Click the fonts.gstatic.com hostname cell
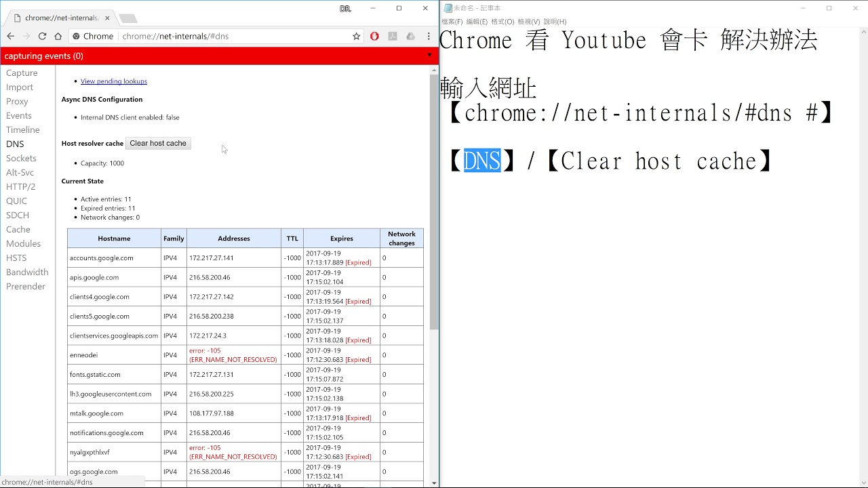The width and height of the screenshot is (868, 488). pyautogui.click(x=114, y=374)
